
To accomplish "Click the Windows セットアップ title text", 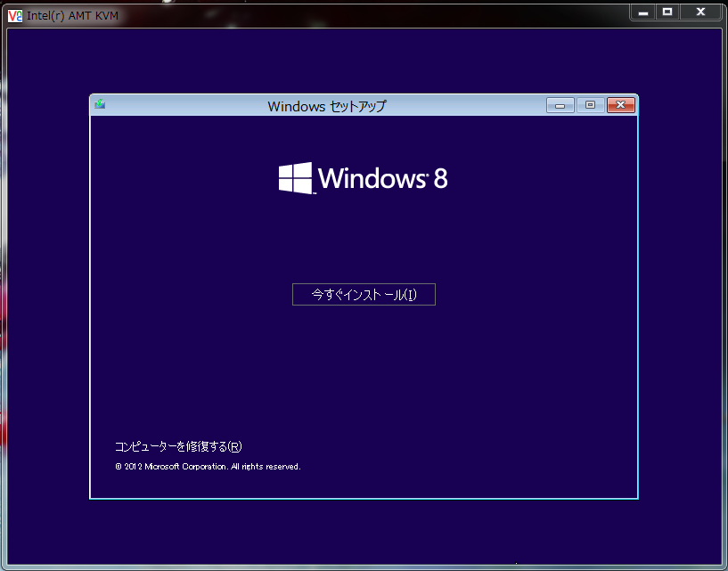I will (327, 106).
